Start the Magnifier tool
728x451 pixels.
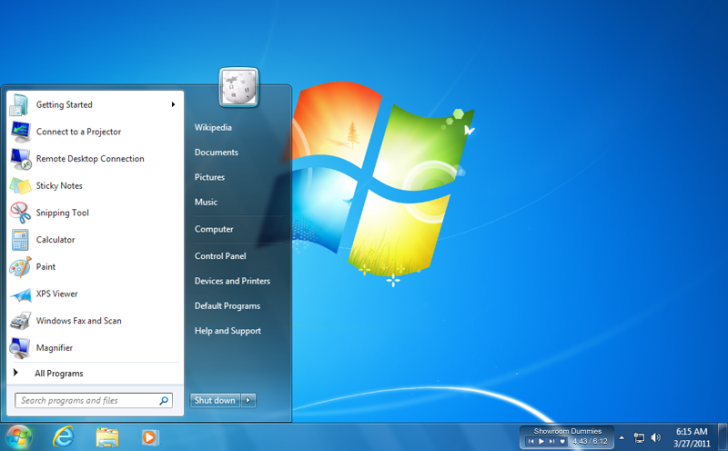pyautogui.click(x=54, y=348)
